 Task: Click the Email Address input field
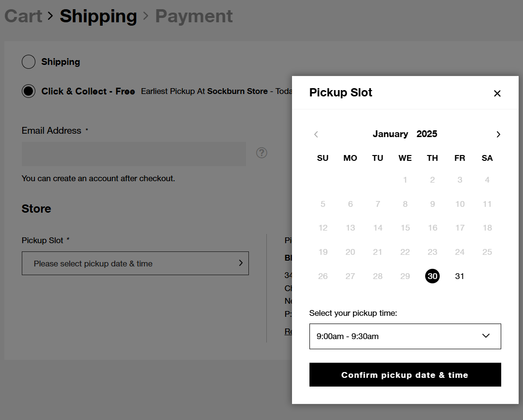[x=134, y=154]
